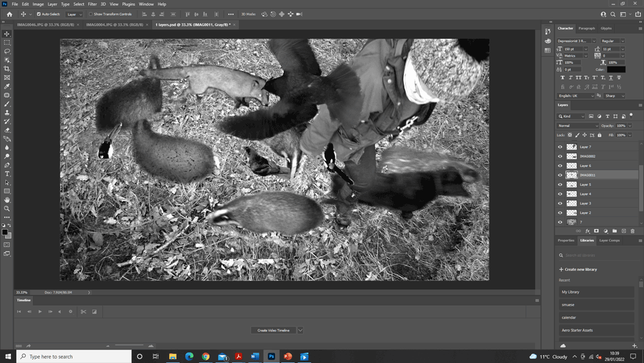
Task: Select the Hand tool
Action: [x=7, y=200]
